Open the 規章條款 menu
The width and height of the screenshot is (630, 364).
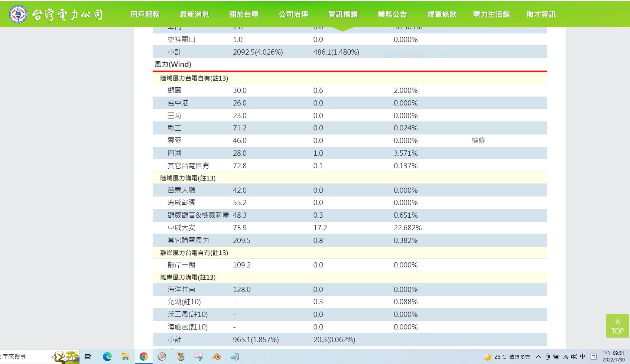(442, 14)
